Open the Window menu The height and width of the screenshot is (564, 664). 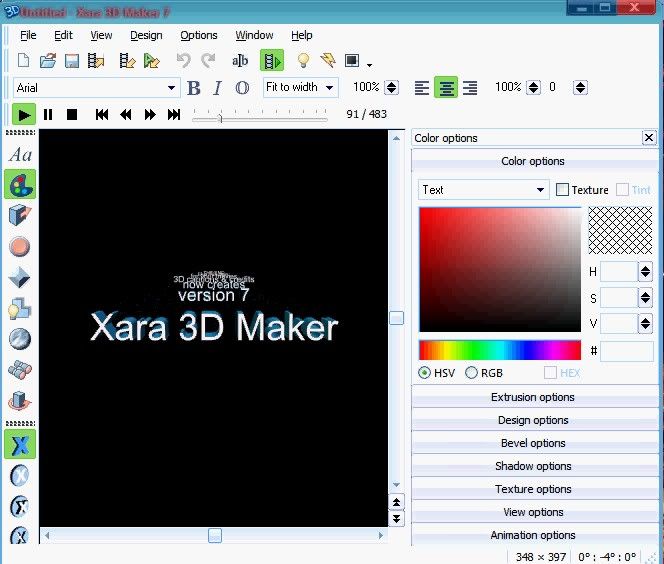tap(254, 35)
